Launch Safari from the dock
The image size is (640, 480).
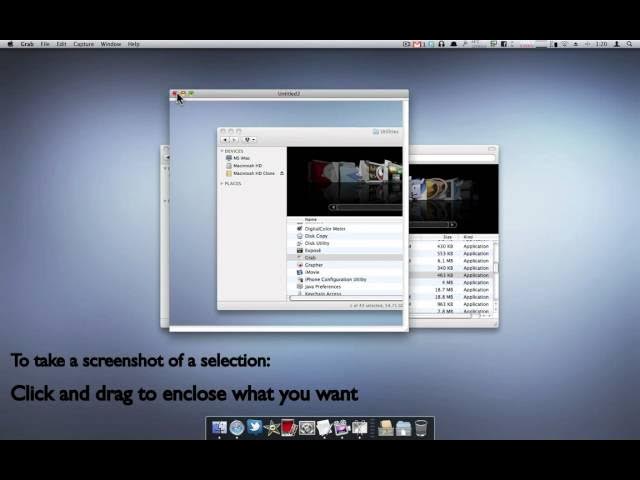tap(237, 428)
